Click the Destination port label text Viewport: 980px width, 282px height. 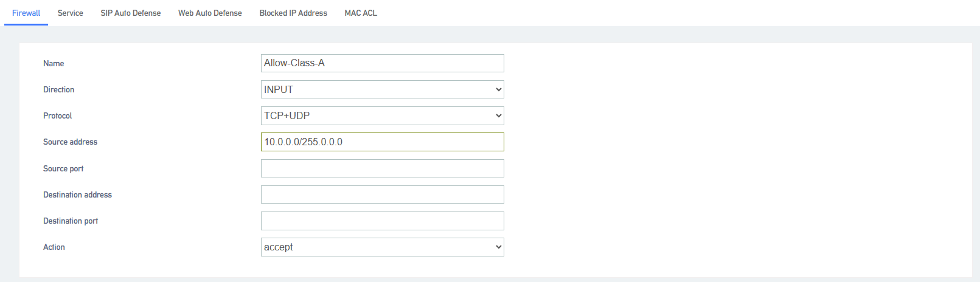71,221
